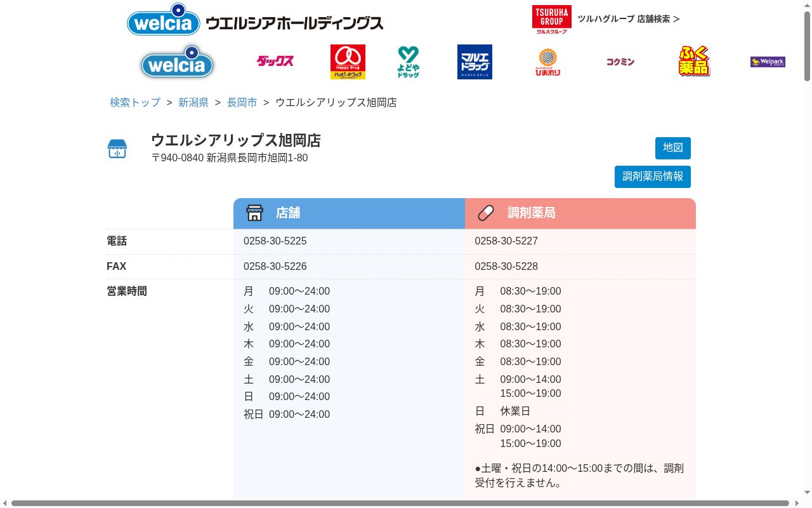Click pharmacy phone number 0258-30-5227
812x508 pixels.
click(x=506, y=241)
